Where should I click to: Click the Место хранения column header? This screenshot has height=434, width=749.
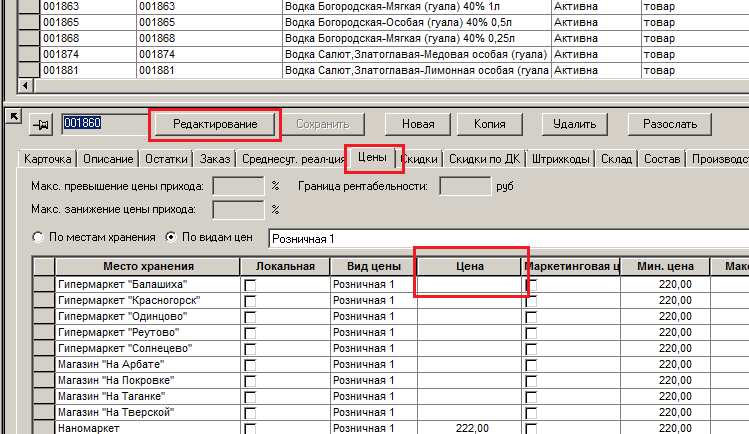(x=148, y=266)
